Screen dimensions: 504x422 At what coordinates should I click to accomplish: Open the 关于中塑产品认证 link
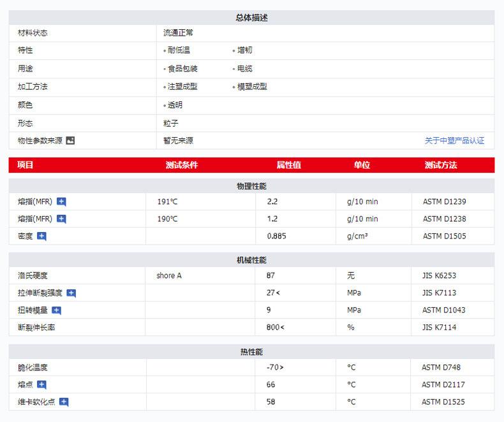pyautogui.click(x=454, y=141)
